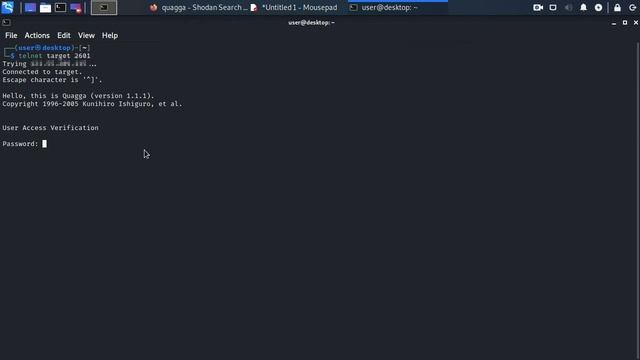Click the fourth panel launcher with the red badge

coord(76,8)
